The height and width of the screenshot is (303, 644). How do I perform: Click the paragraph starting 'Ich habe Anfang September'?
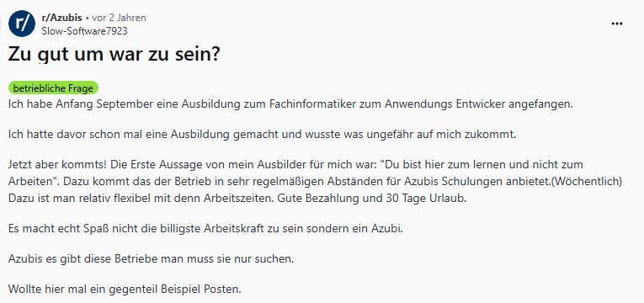(x=290, y=104)
